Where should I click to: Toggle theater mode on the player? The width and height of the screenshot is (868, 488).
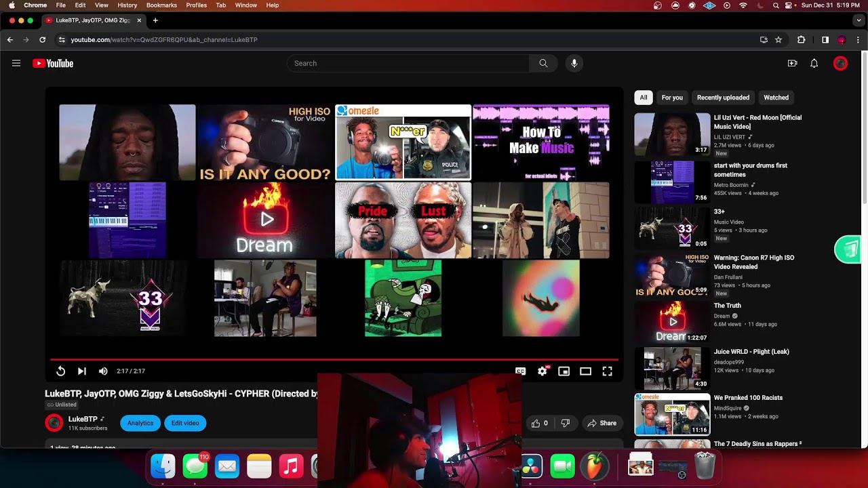tap(585, 371)
